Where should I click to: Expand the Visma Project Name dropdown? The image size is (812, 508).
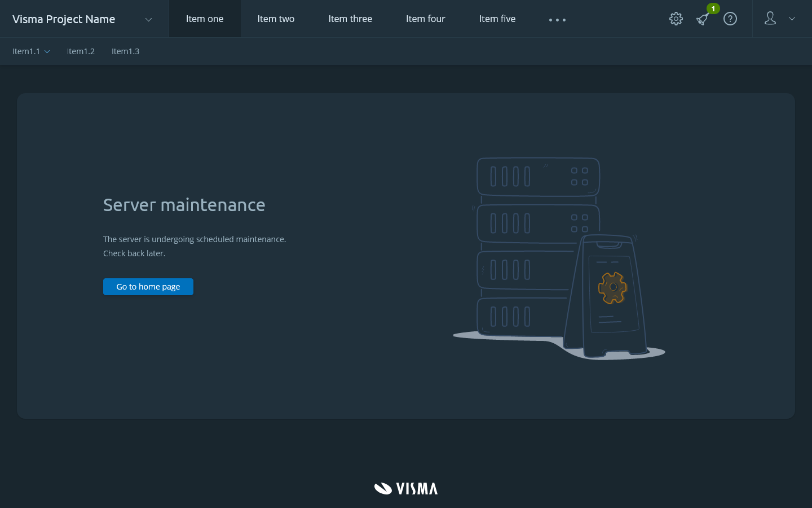[148, 19]
